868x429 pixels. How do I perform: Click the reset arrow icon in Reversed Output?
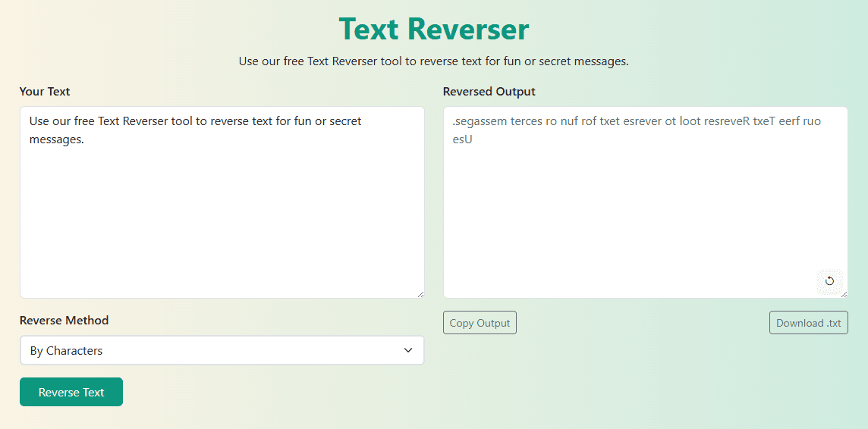point(829,281)
